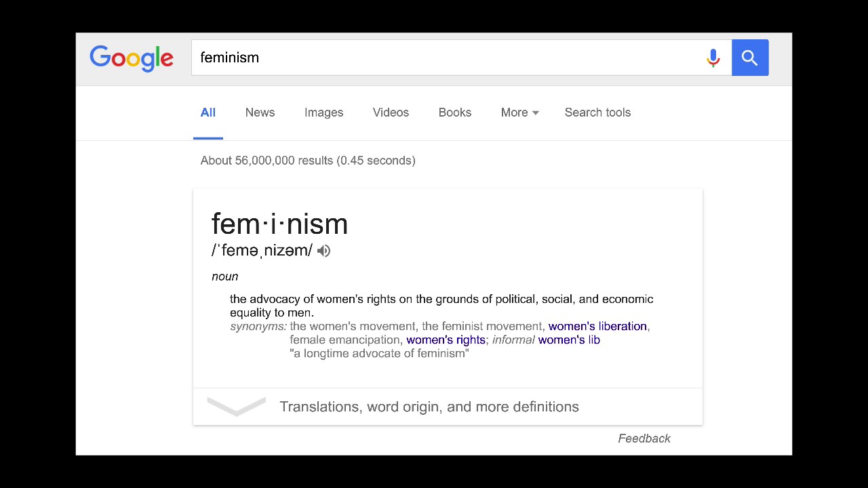Viewport: 868px width, 488px height.
Task: Go to the Books tab
Action: (x=454, y=113)
